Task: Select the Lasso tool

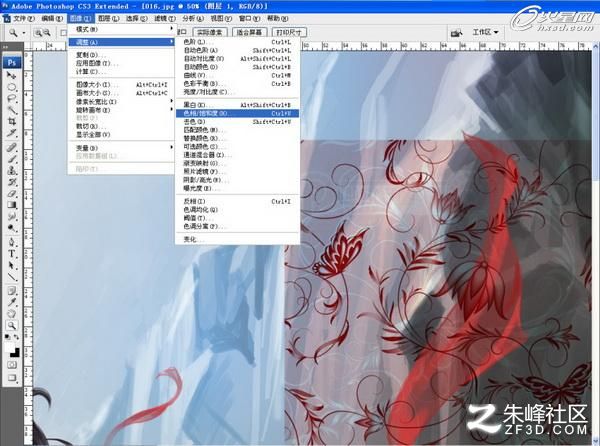Action: [x=11, y=99]
